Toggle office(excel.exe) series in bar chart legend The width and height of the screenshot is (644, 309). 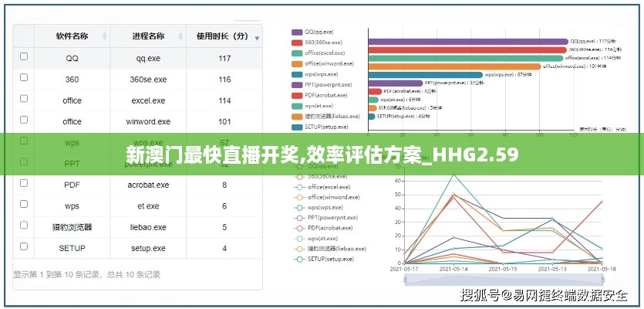(x=319, y=53)
